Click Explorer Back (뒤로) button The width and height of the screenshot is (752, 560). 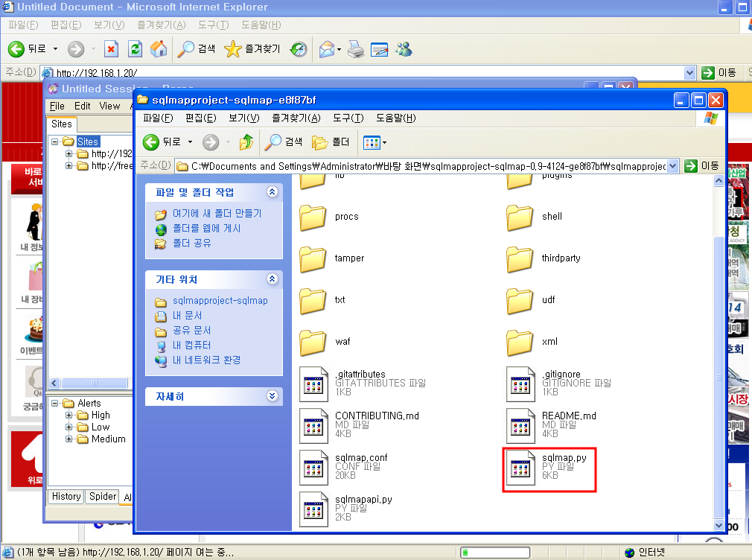[x=162, y=142]
